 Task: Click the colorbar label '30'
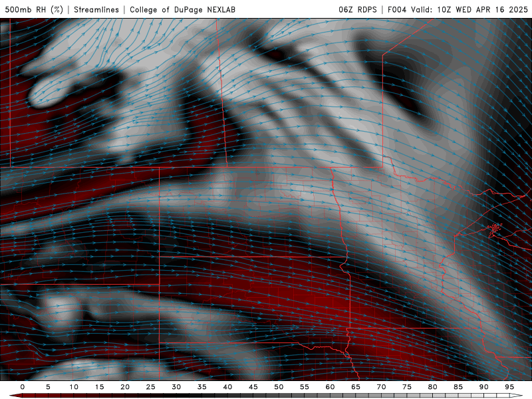tap(176, 387)
